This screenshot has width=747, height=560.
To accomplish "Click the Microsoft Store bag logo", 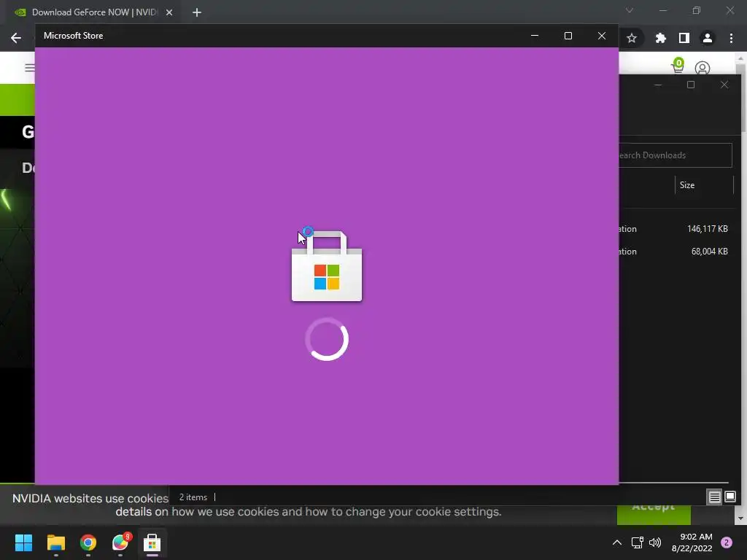I will coord(327,266).
